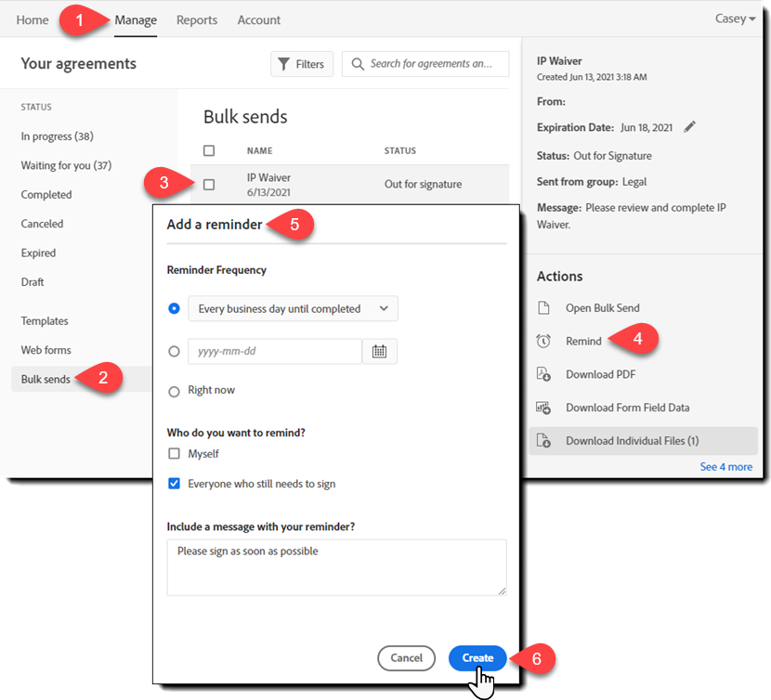Click the Remind alarm clock icon

(x=544, y=340)
